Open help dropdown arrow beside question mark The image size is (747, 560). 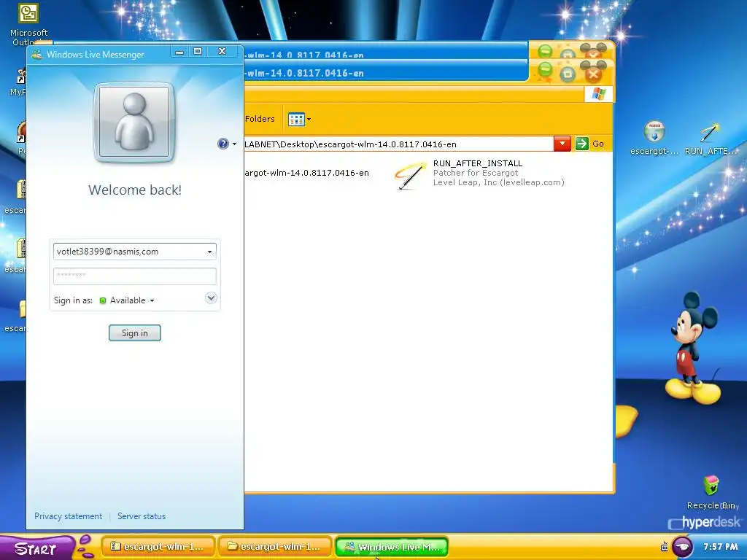click(x=234, y=144)
